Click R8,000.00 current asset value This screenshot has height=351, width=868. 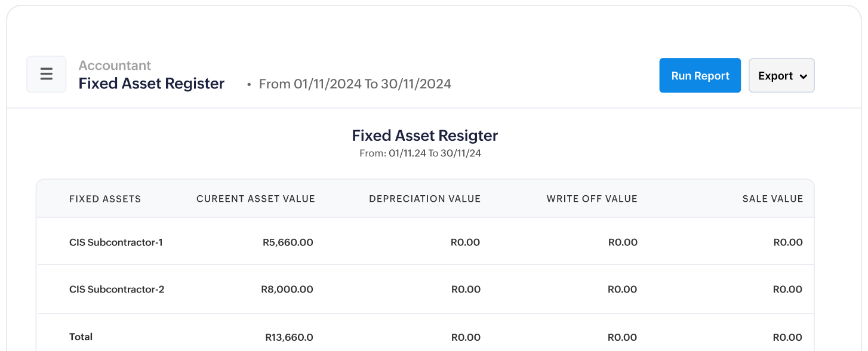coord(287,290)
